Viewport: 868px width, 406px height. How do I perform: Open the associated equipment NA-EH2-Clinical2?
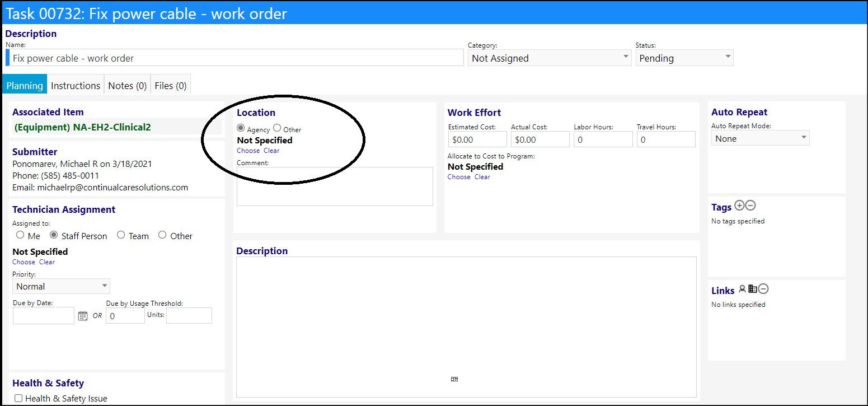[x=82, y=127]
